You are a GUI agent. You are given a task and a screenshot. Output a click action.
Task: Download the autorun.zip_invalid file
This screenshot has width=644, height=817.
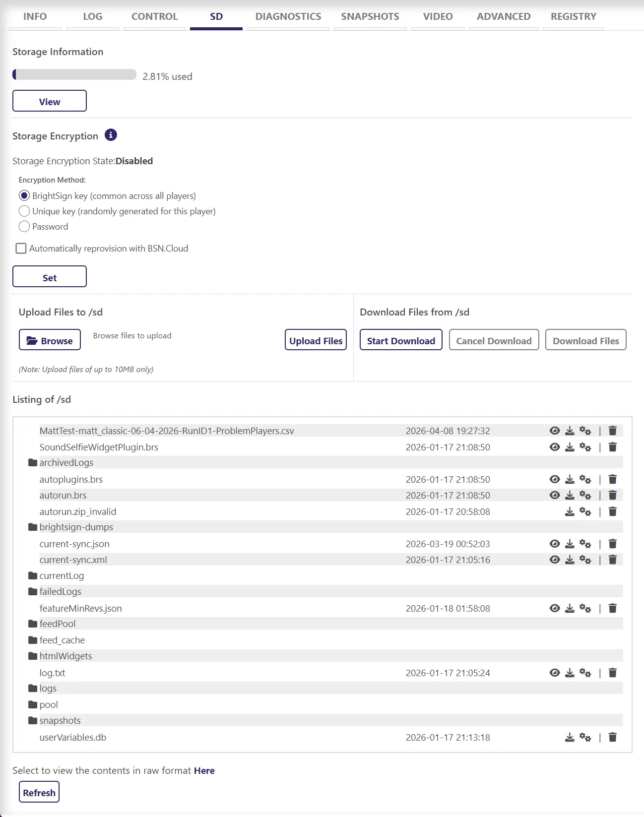pos(570,511)
